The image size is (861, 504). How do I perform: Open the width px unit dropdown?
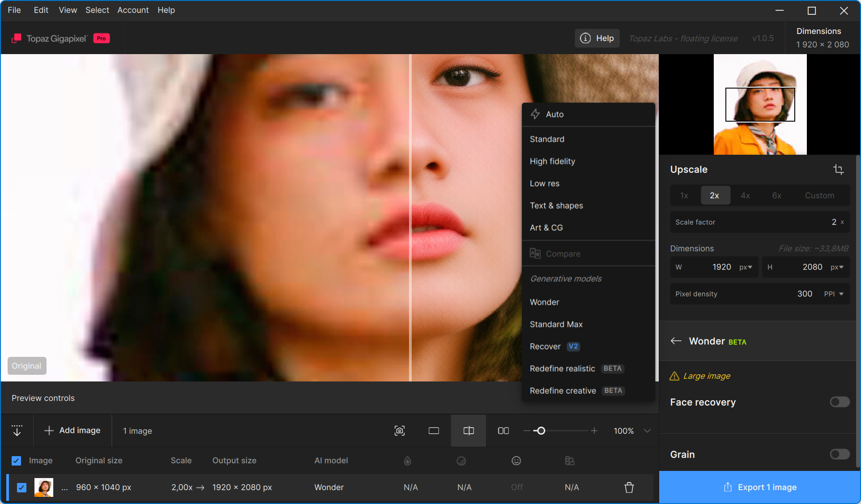pyautogui.click(x=746, y=267)
